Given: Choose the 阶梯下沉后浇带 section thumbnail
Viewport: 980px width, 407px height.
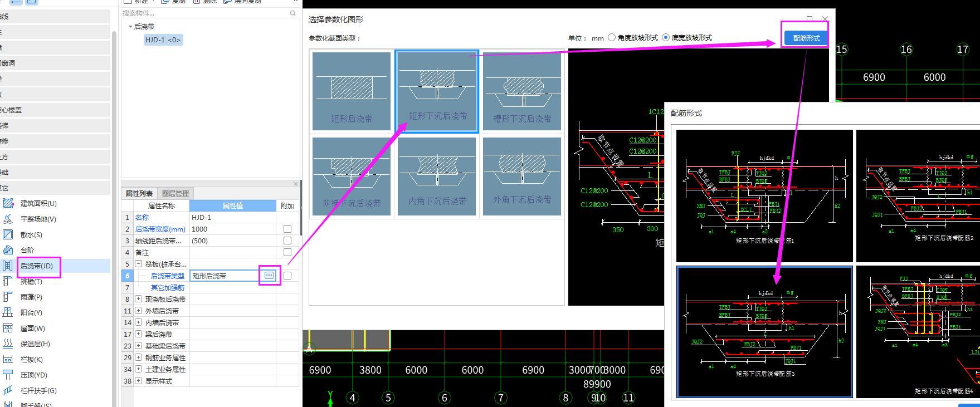Looking at the screenshot, I should point(352,176).
